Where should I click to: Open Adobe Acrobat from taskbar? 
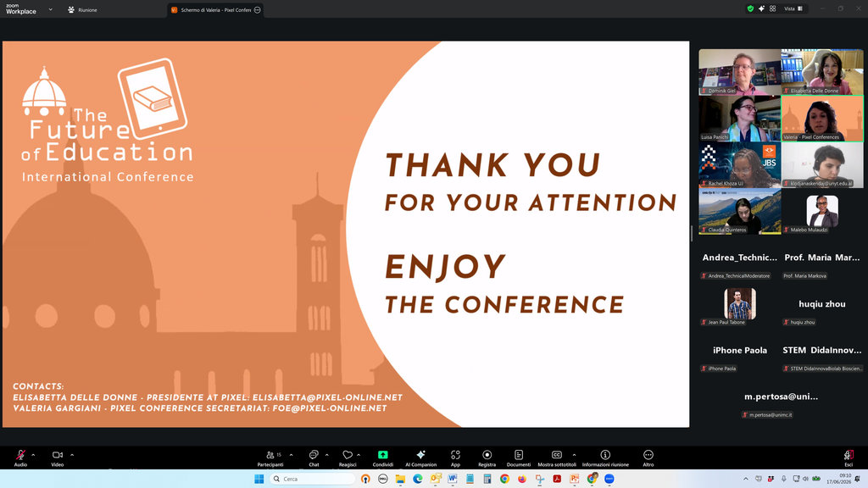(x=557, y=479)
